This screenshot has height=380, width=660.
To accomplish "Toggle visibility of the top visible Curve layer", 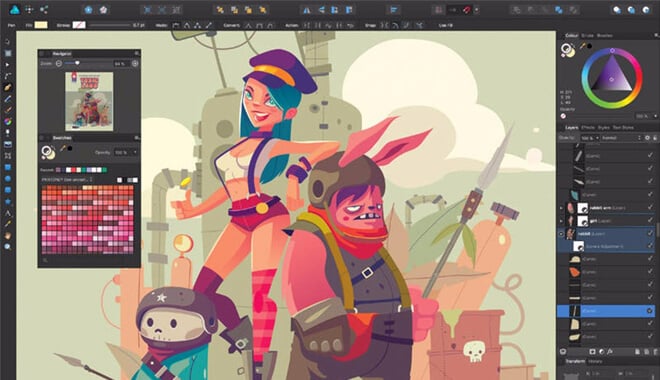I will click(650, 156).
